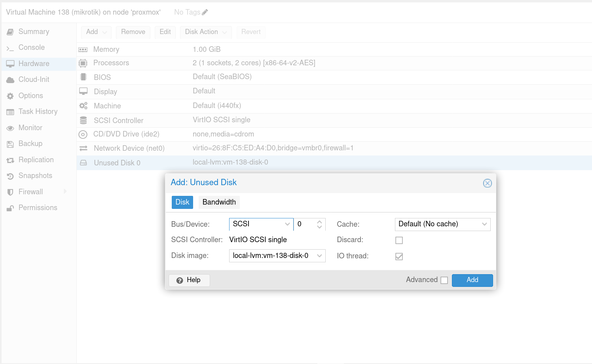This screenshot has width=592, height=364.
Task: Close the Add: Unused Disk dialog
Action: 487,183
